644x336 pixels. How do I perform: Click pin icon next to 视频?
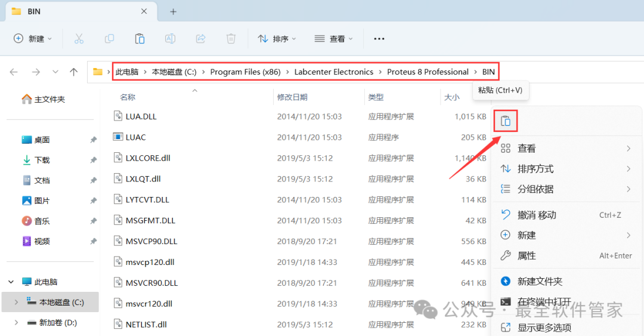(93, 241)
